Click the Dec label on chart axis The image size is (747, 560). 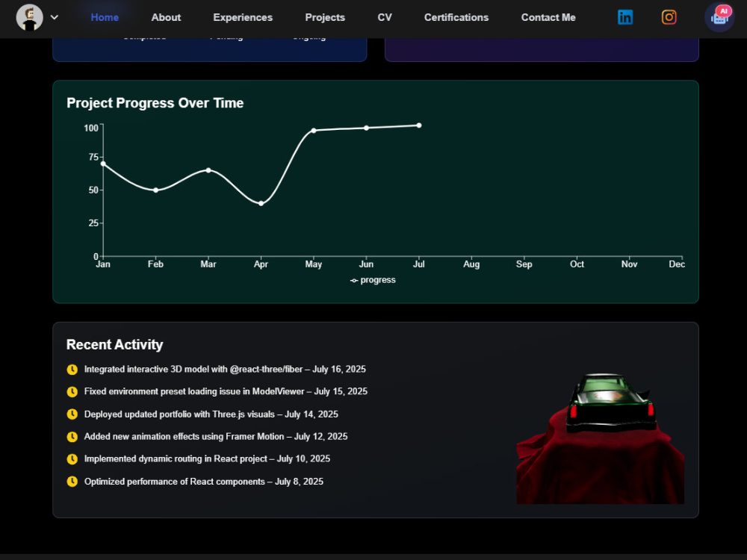tap(677, 264)
